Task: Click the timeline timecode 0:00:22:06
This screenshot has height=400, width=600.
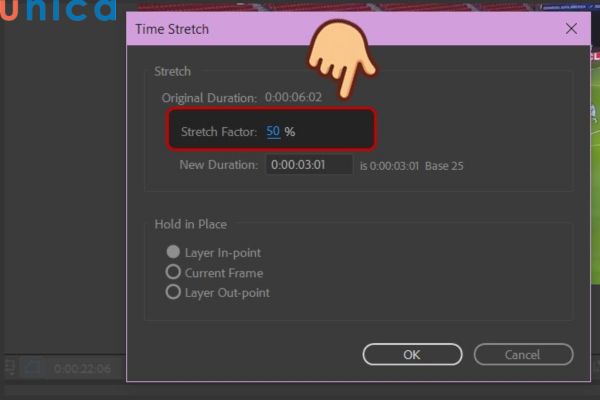Action: (82, 369)
